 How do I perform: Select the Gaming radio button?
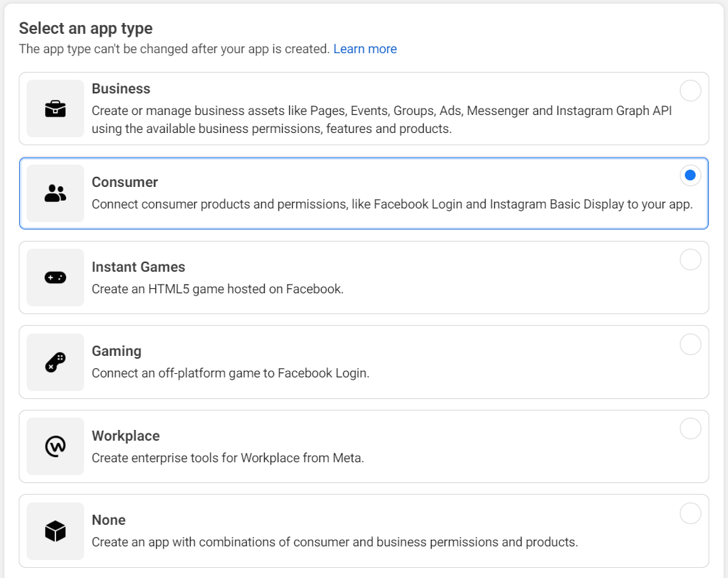(x=691, y=344)
